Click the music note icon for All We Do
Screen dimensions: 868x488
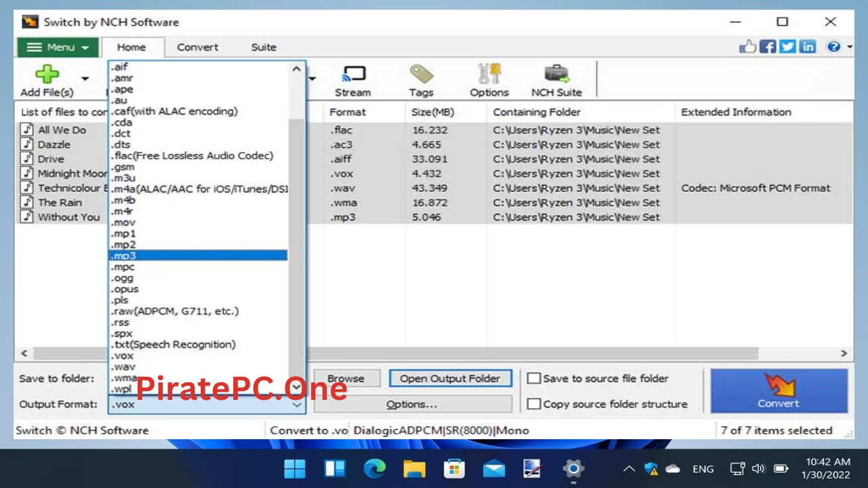(27, 129)
